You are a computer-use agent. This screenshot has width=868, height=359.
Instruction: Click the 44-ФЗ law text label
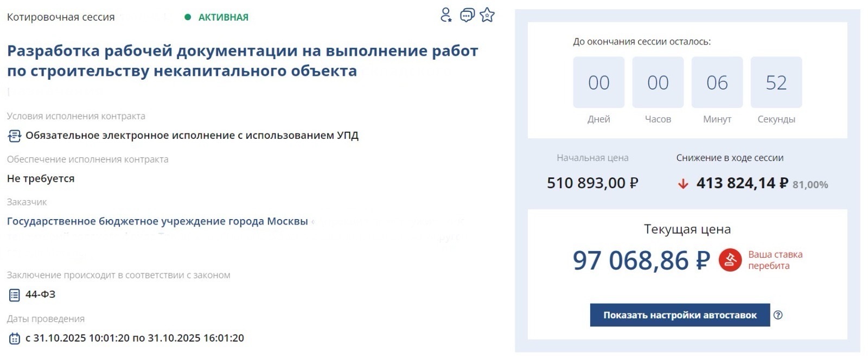coord(40,294)
